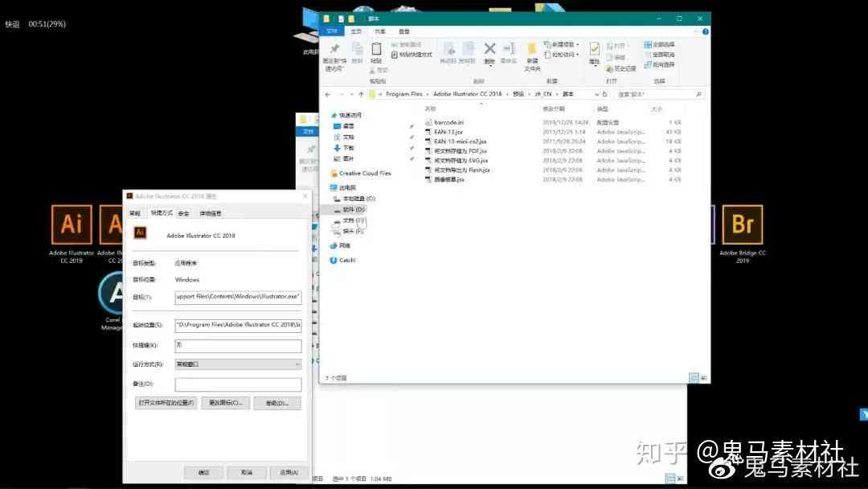The image size is (868, 489).
Task: Open Adobe Illustrator CC 2019 desktop shortcut
Action: click(72, 234)
